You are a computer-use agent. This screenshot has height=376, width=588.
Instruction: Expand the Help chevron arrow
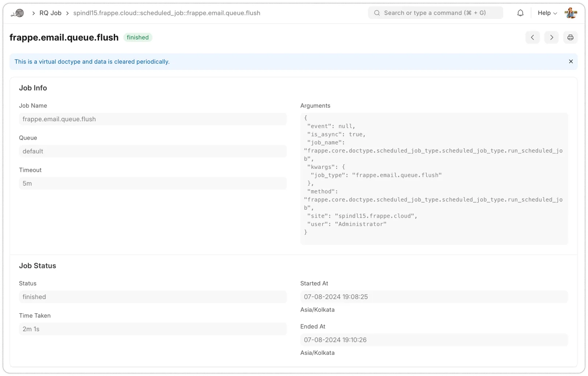pyautogui.click(x=555, y=13)
